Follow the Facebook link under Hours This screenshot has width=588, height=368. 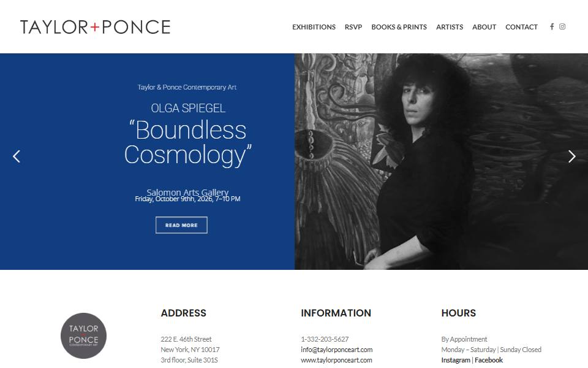[x=489, y=360]
